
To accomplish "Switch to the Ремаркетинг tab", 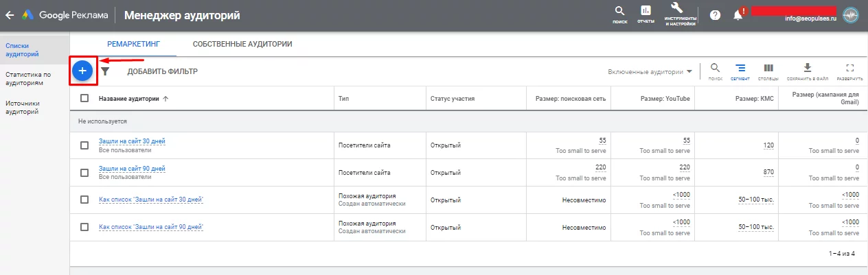I will 133,44.
